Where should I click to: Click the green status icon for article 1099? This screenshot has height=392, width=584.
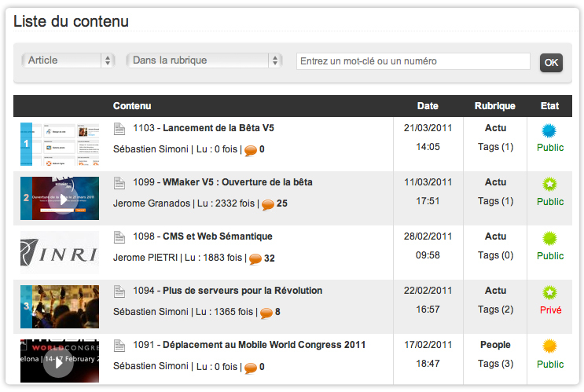click(x=549, y=185)
